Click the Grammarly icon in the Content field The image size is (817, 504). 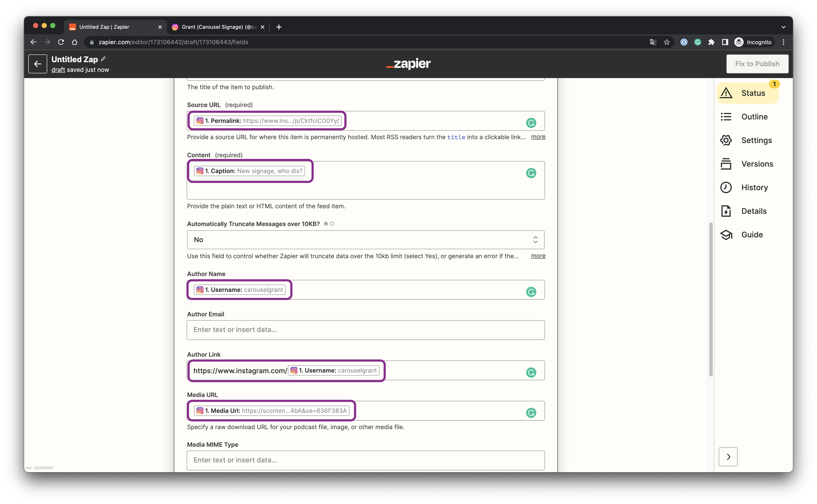tap(531, 173)
